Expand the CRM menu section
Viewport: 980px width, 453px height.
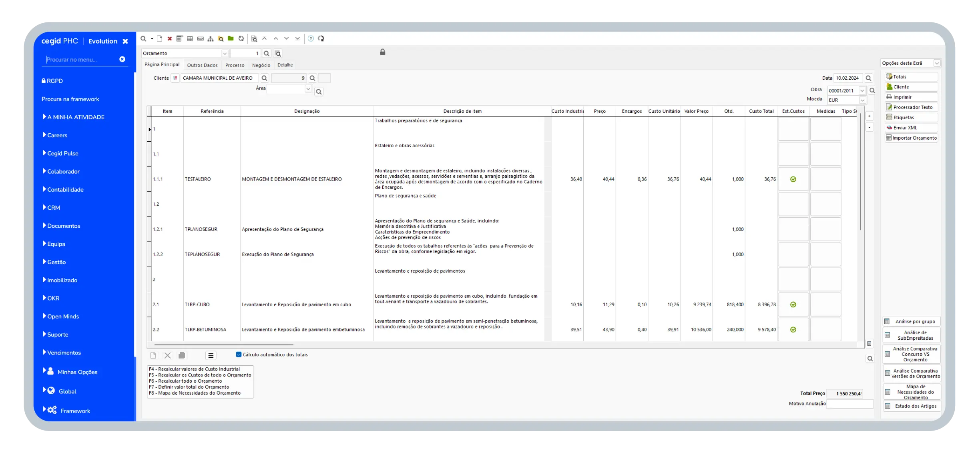51,207
